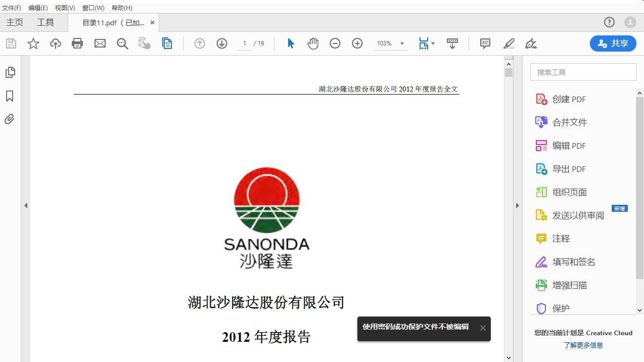Click the 共享 share button
This screenshot has height=362, width=644.
613,43
